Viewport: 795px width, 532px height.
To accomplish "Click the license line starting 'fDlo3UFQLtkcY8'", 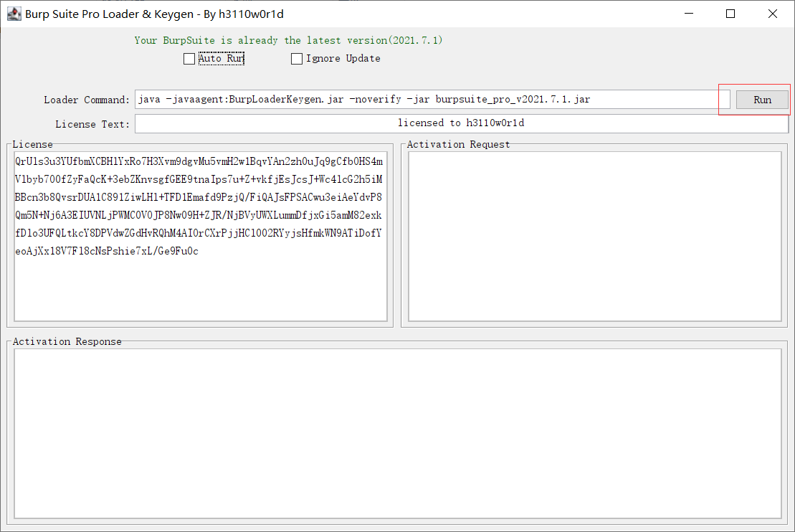I will click(199, 233).
